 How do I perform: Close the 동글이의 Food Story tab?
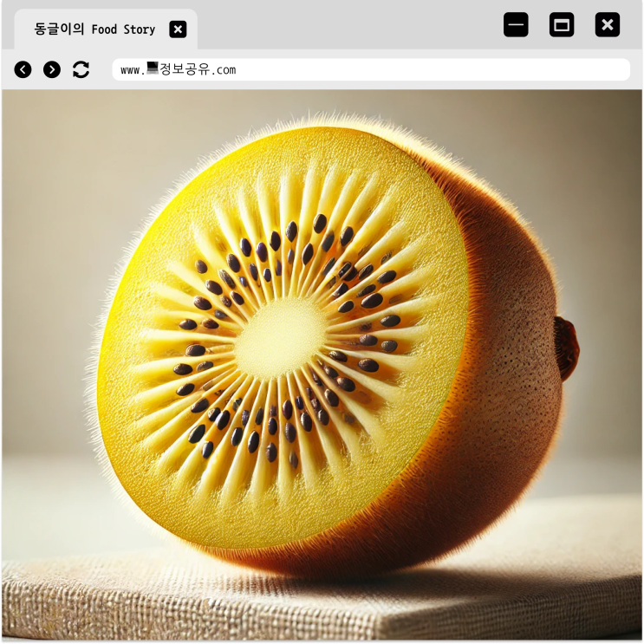[178, 29]
